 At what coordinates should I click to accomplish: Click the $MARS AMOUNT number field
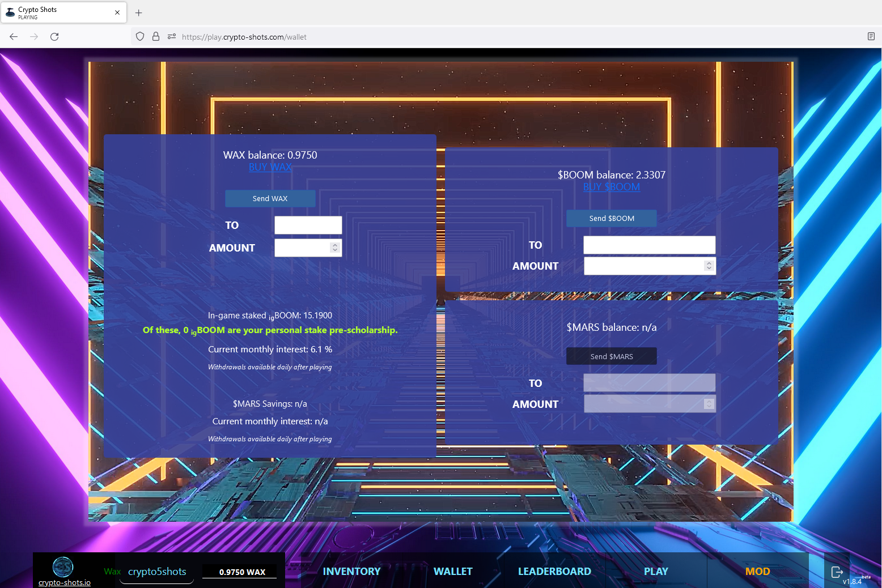650,404
